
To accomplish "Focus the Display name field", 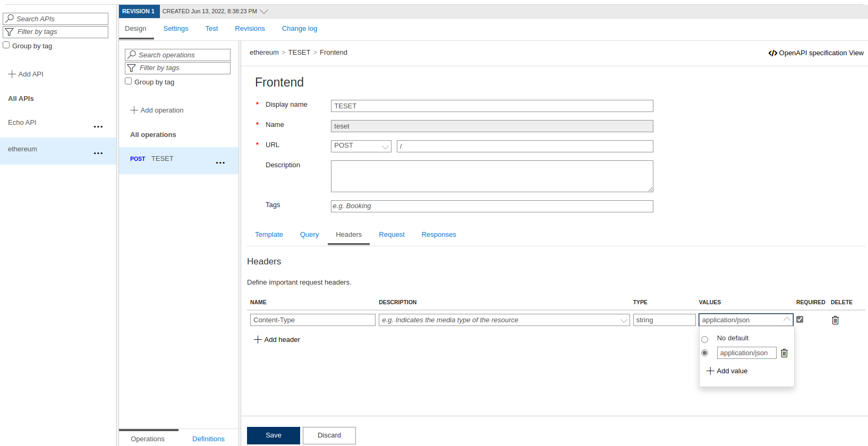I will pyautogui.click(x=492, y=106).
